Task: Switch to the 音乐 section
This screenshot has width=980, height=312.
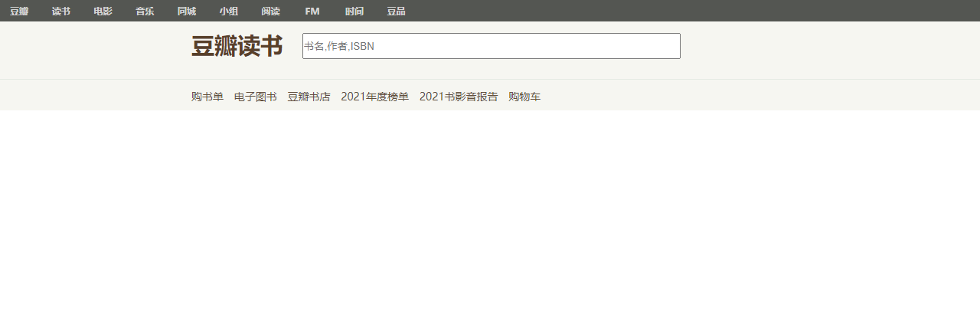Action: tap(145, 11)
